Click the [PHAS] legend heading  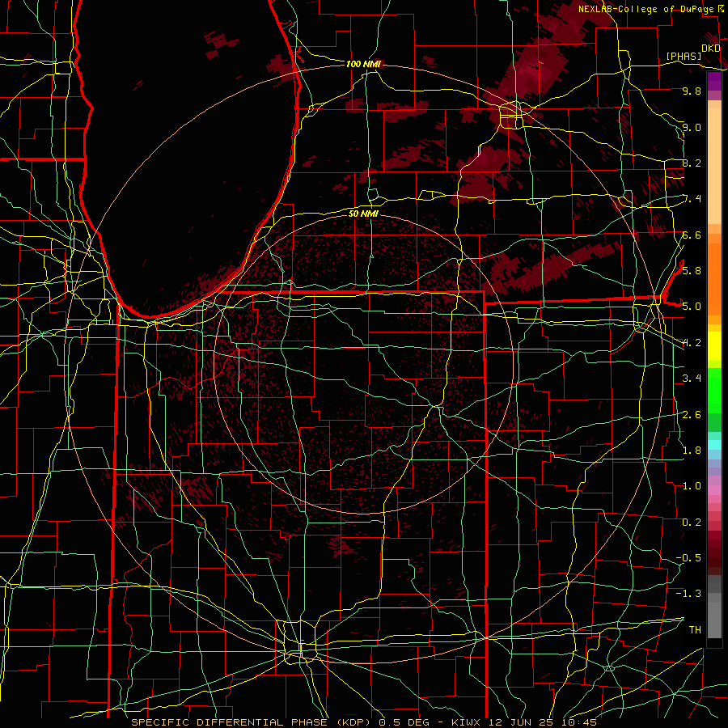coord(684,56)
